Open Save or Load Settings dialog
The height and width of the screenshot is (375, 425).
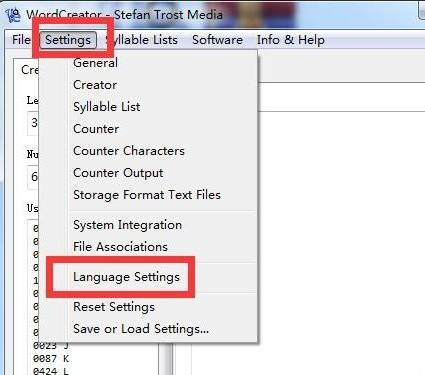coord(148,329)
